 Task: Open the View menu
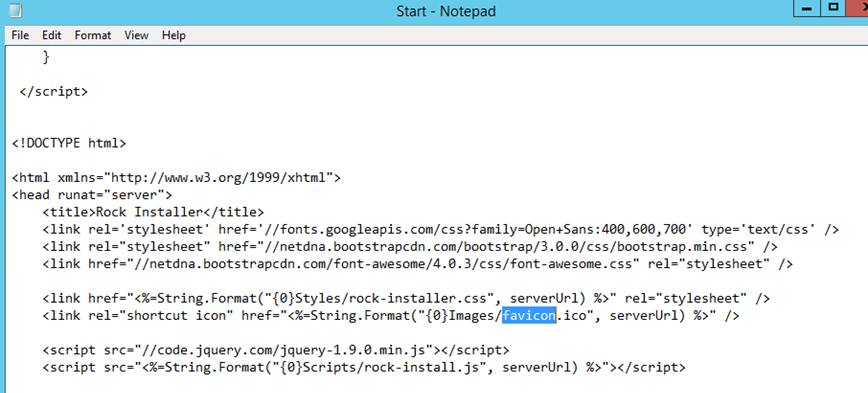coord(136,35)
